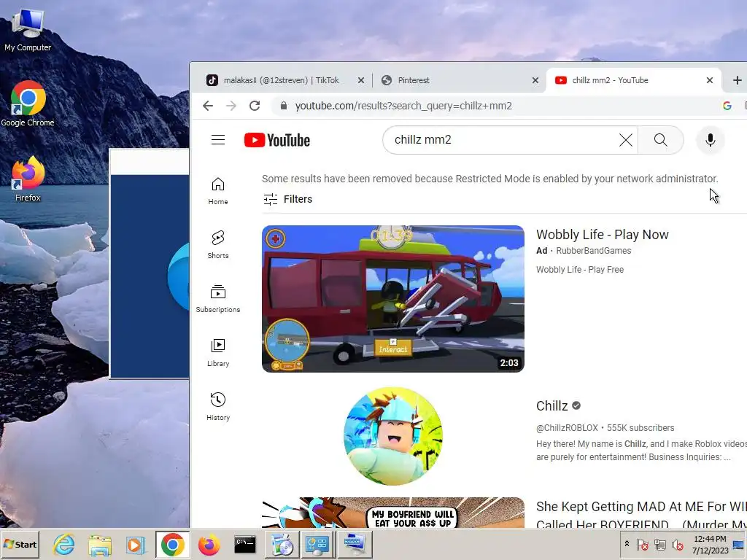Open the She Kept Getting MAD video title
The height and width of the screenshot is (560, 747).
coord(641,516)
